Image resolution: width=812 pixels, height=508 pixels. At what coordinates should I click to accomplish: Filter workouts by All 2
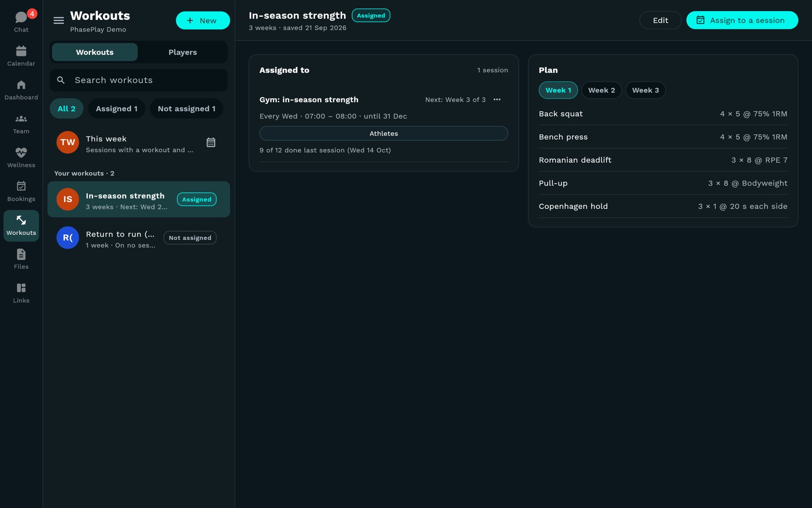tap(66, 109)
